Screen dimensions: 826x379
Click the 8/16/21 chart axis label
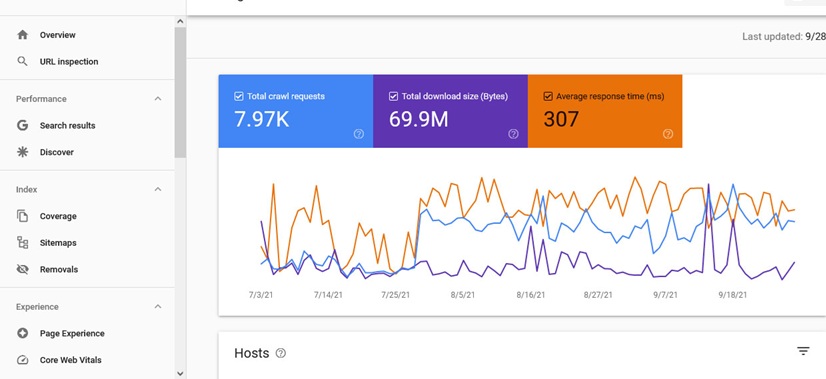(x=530, y=295)
